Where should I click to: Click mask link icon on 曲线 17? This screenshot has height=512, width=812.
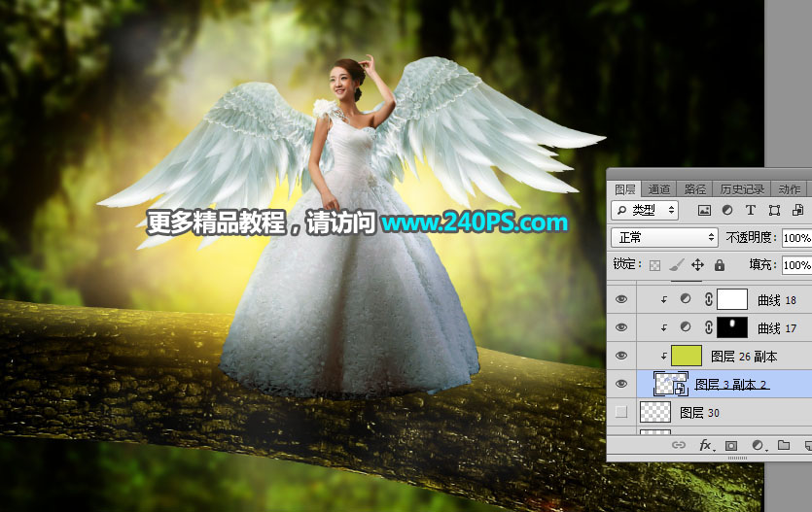click(708, 326)
